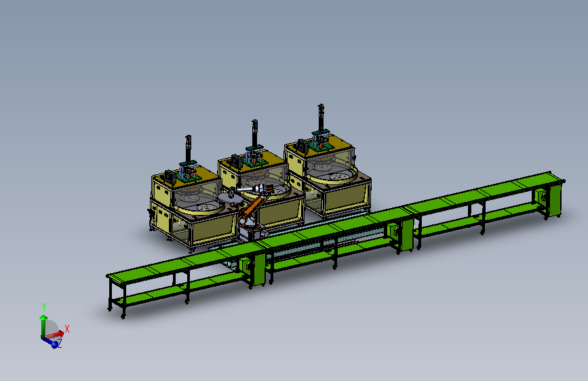Click the green Y axis arrow of triad

coord(43,325)
